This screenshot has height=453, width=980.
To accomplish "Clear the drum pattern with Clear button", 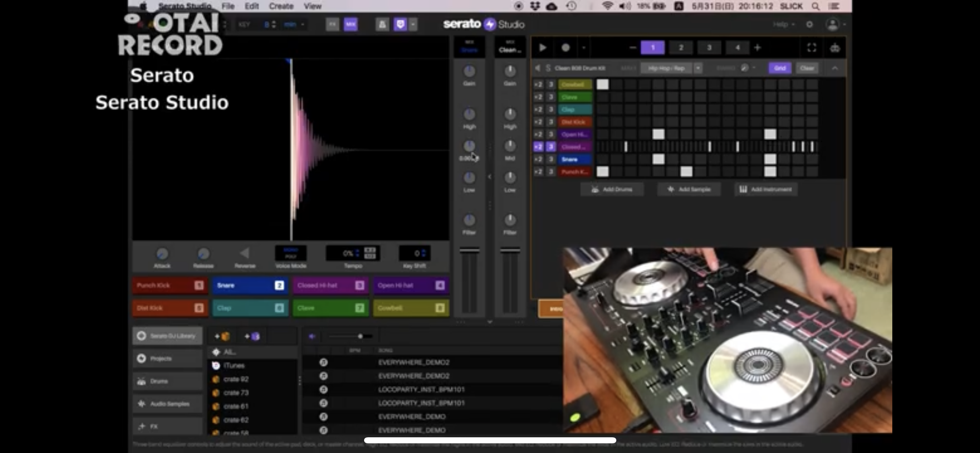I will [x=807, y=68].
